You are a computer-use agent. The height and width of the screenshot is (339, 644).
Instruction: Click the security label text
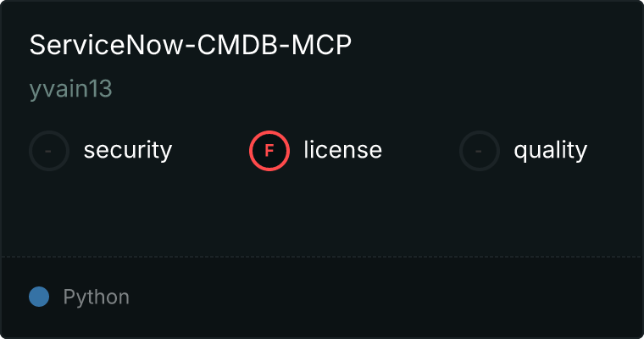[x=128, y=150]
